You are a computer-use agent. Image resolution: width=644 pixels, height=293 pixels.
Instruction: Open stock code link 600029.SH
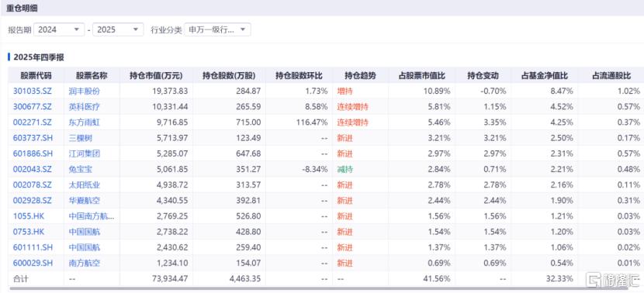[x=33, y=263]
